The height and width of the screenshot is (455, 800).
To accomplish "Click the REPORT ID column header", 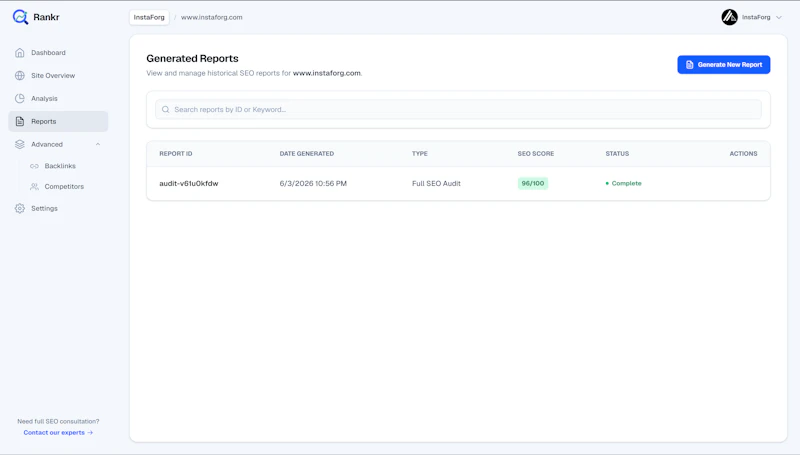I will [x=176, y=154].
